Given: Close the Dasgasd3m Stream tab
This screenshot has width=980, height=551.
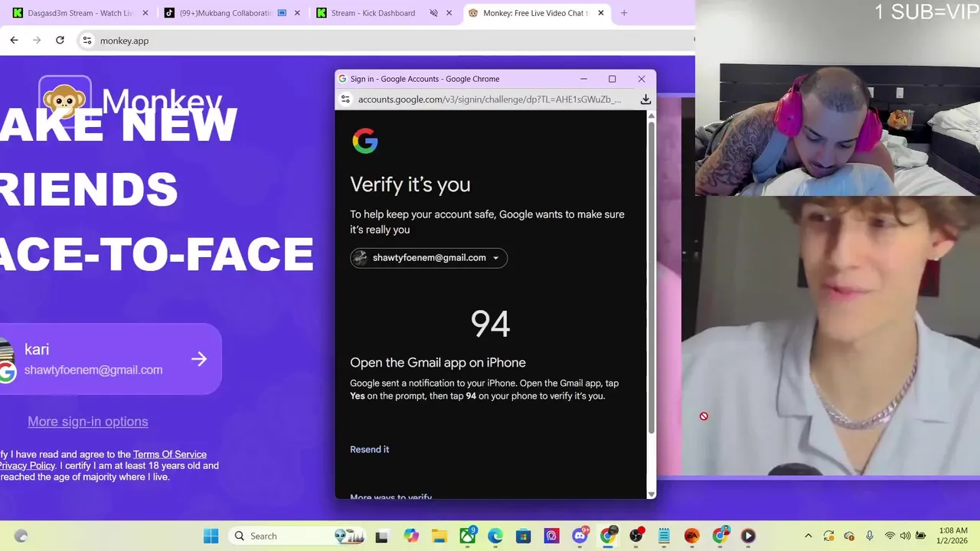Looking at the screenshot, I should click(145, 13).
